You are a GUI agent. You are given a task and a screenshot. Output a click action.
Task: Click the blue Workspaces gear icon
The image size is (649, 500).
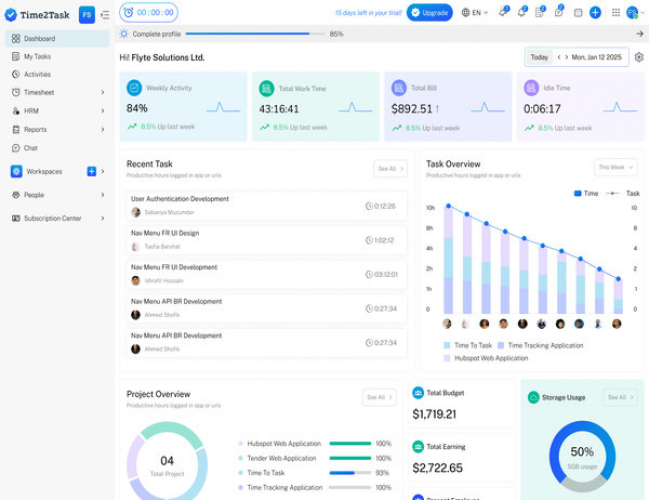tap(17, 171)
